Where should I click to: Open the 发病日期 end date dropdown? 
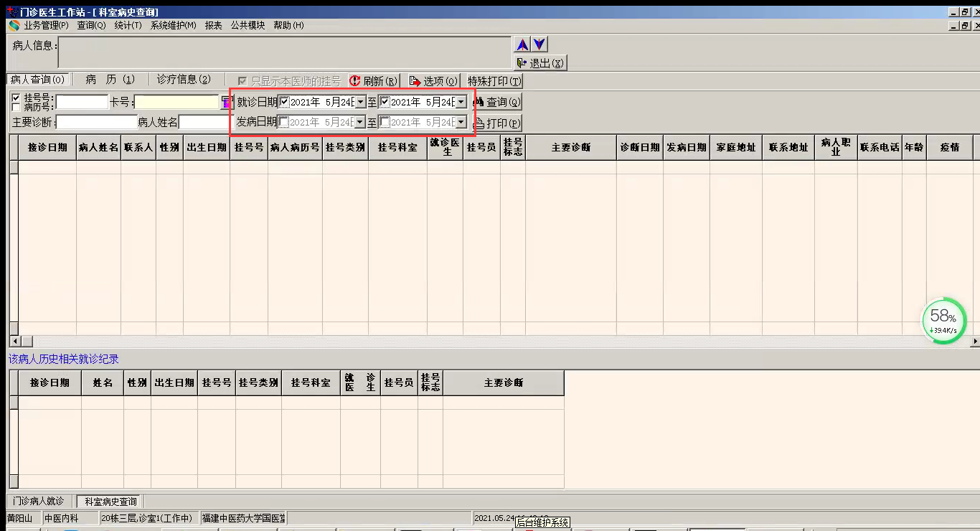[461, 122]
